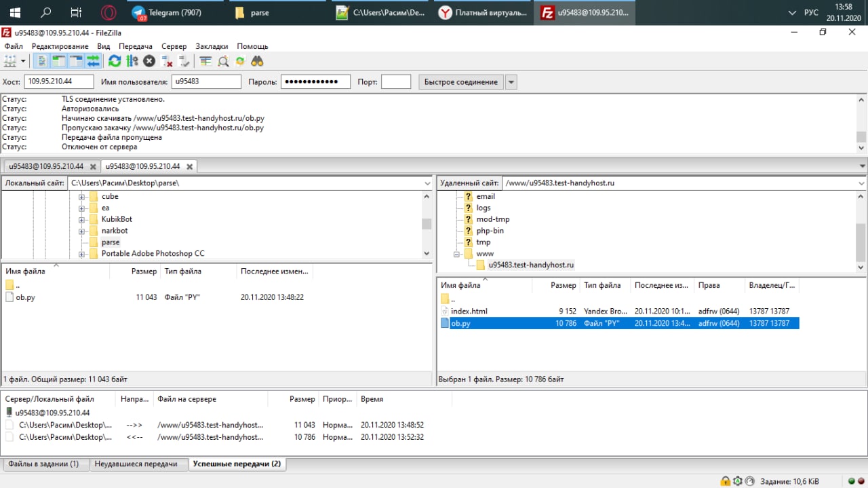This screenshot has height=488, width=868.
Task: Click the Быстрое соединение button
Action: (x=461, y=82)
